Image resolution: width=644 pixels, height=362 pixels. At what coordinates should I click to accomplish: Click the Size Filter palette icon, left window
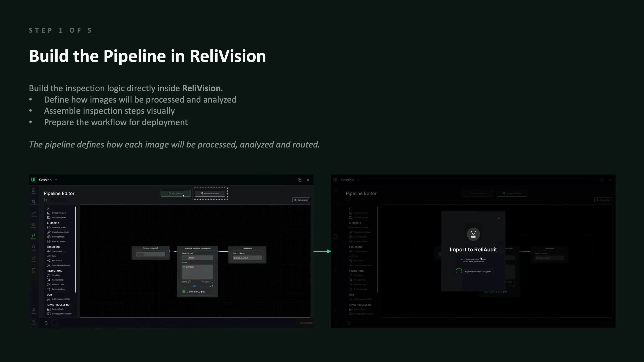[x=49, y=275]
